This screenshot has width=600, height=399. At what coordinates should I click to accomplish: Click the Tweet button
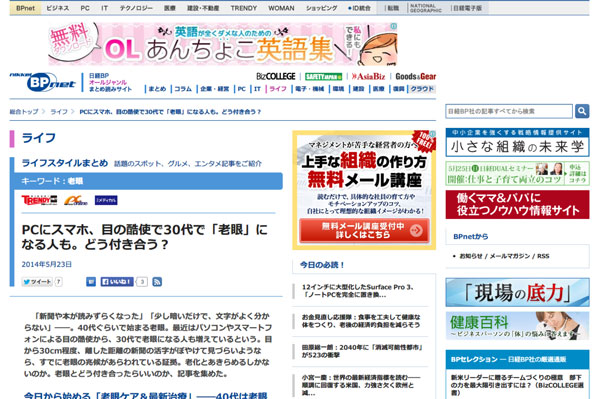pos(37,282)
